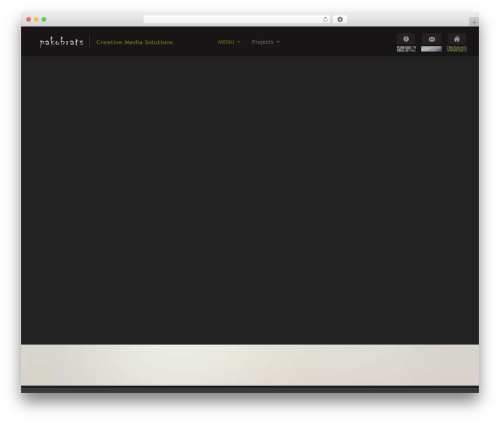500x423 pixels.
Task: Select the thumbnail under the info icon
Action: 406,49
